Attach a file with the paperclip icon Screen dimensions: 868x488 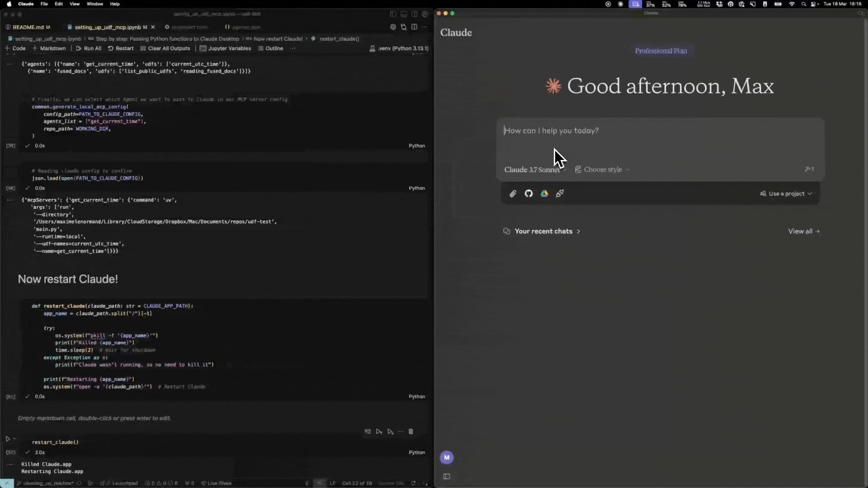[513, 193]
